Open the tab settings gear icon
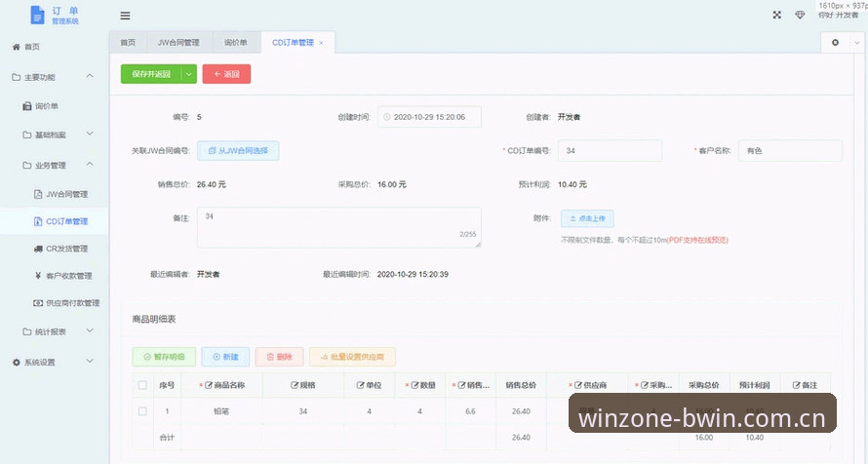The image size is (868, 464). point(836,43)
